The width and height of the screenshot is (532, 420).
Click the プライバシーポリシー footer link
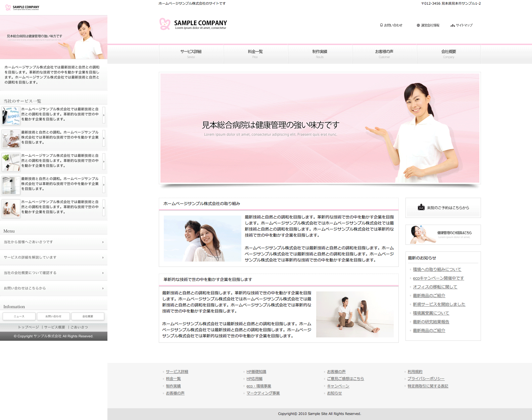coord(426,379)
